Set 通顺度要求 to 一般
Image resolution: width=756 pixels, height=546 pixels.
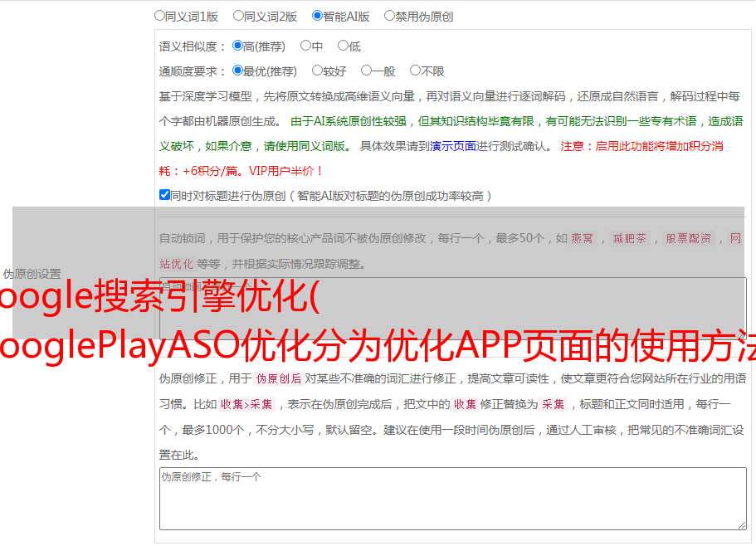366,71
